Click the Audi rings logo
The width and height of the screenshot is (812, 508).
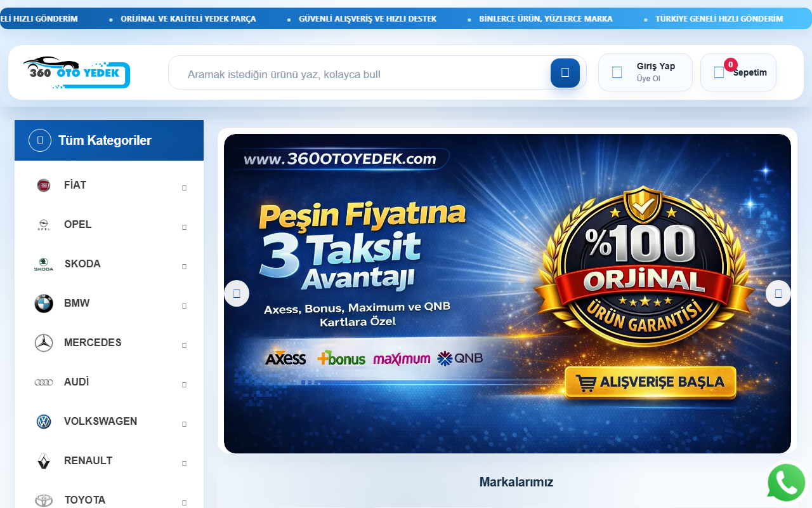pyautogui.click(x=44, y=382)
